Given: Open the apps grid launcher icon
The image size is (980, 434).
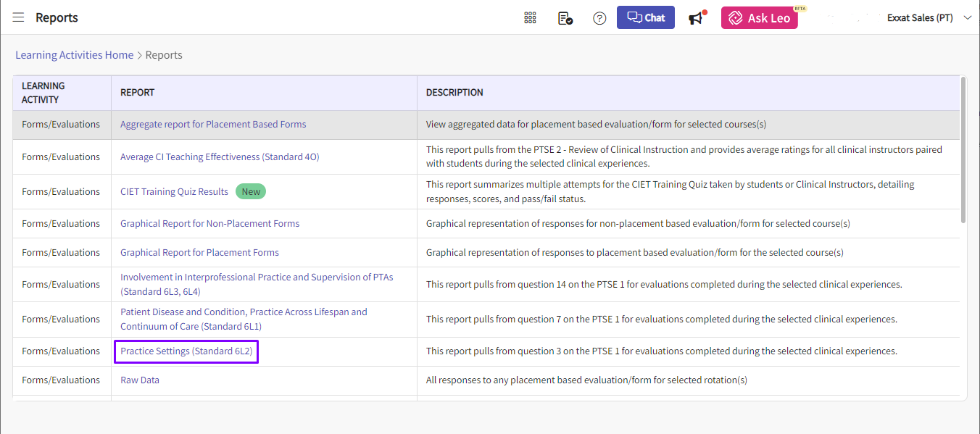Looking at the screenshot, I should 530,18.
